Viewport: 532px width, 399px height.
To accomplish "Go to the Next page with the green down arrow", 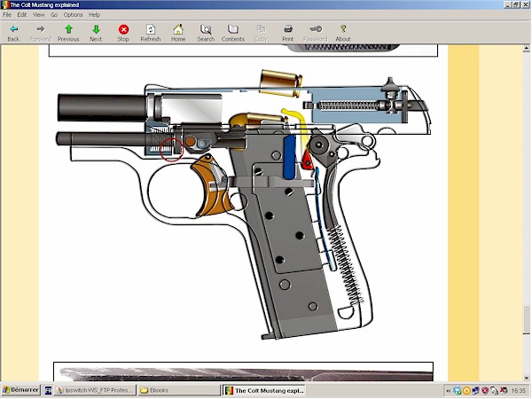I will pyautogui.click(x=96, y=33).
